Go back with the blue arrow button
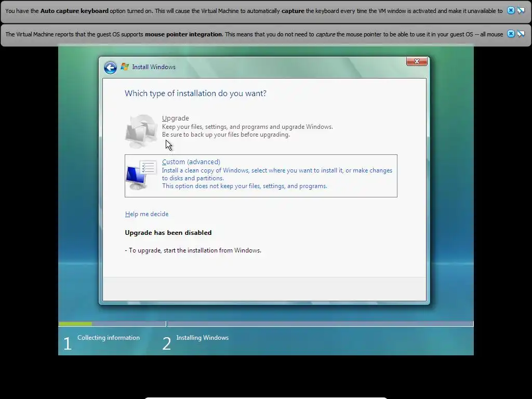The height and width of the screenshot is (399, 532). pos(110,68)
